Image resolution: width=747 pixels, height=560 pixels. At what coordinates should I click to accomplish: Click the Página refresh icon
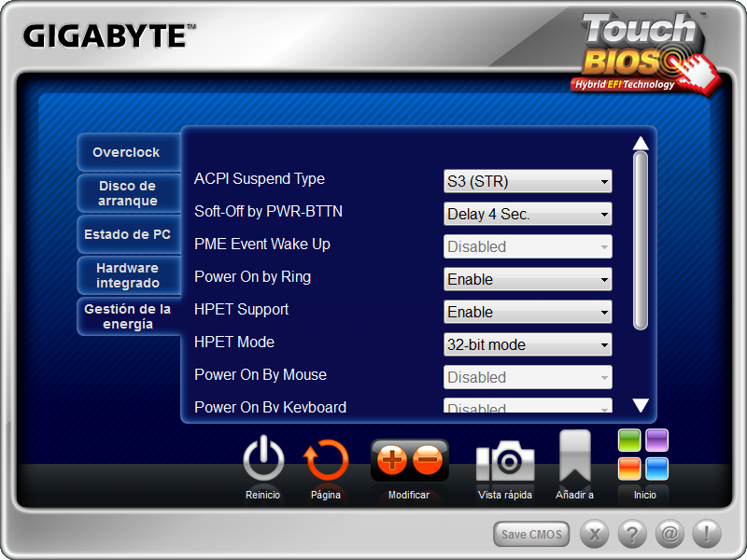coord(326,460)
